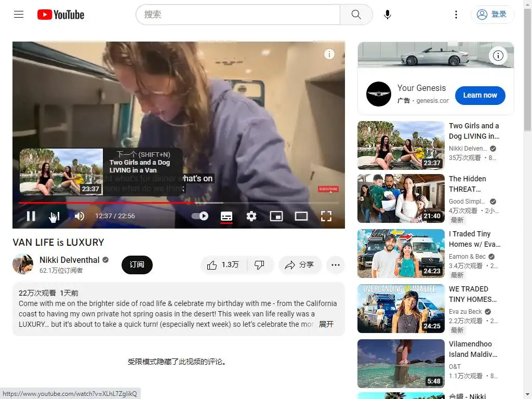This screenshot has width=532, height=399.
Task: Seek on the red video progress bar
Action: (x=179, y=203)
